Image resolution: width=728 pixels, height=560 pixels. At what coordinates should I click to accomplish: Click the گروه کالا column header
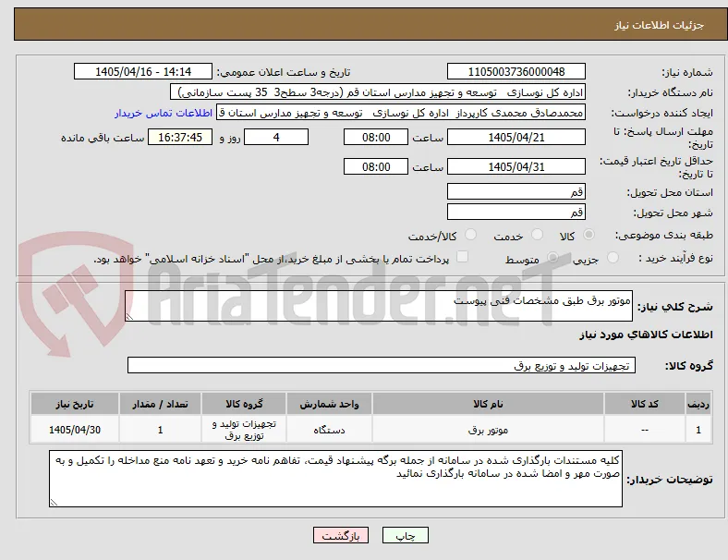244,404
